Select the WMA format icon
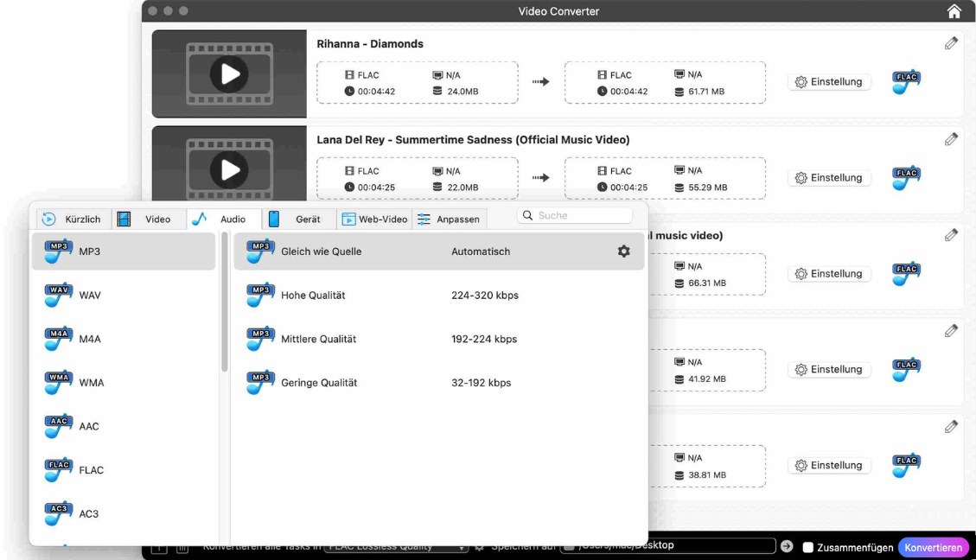 click(57, 382)
